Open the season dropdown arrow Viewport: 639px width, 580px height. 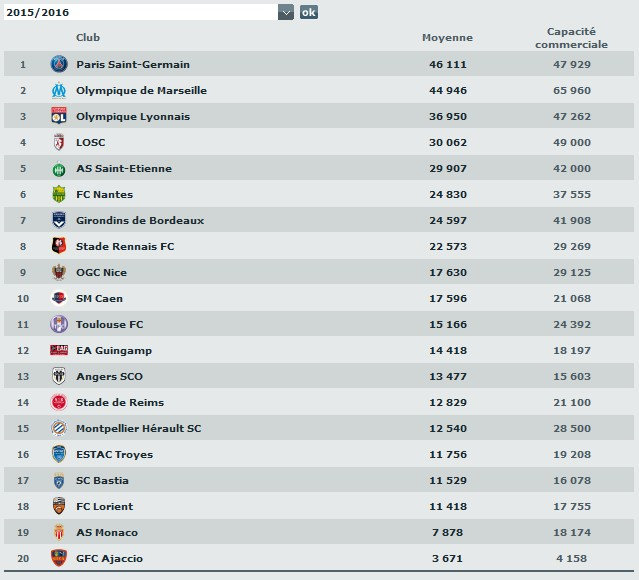[286, 12]
